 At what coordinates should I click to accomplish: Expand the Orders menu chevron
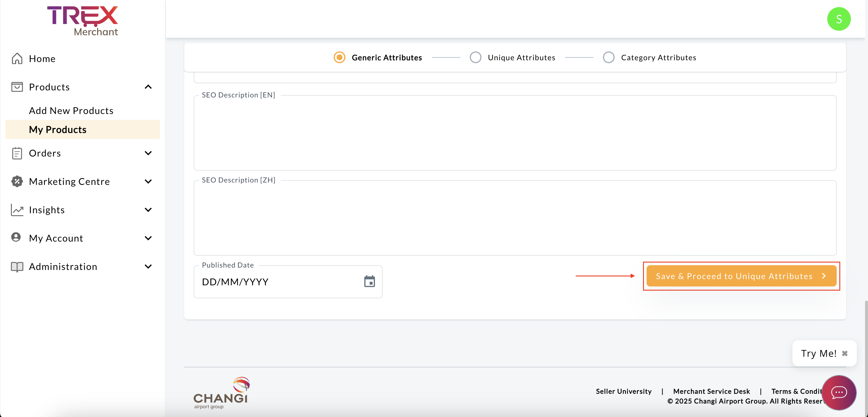tap(148, 153)
